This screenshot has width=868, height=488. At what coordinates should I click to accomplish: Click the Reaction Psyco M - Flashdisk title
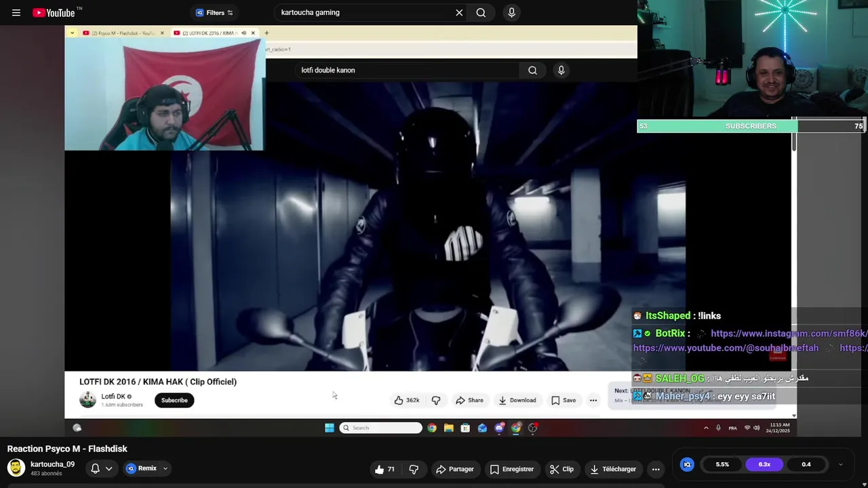pos(67,449)
